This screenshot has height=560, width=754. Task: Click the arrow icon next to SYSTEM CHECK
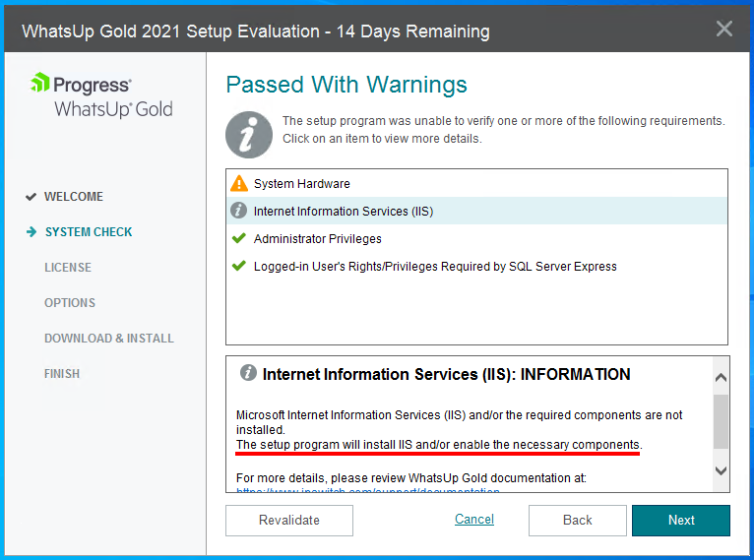pos(31,231)
